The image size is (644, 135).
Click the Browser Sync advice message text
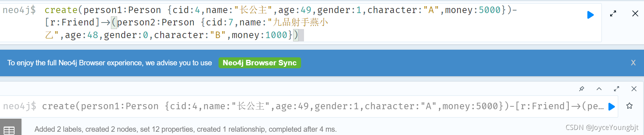109,63
